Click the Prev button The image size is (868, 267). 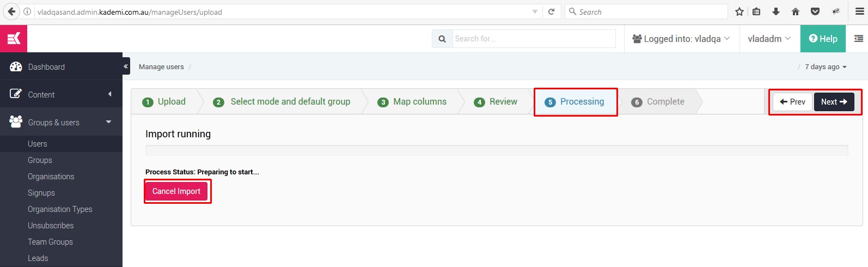click(x=792, y=102)
